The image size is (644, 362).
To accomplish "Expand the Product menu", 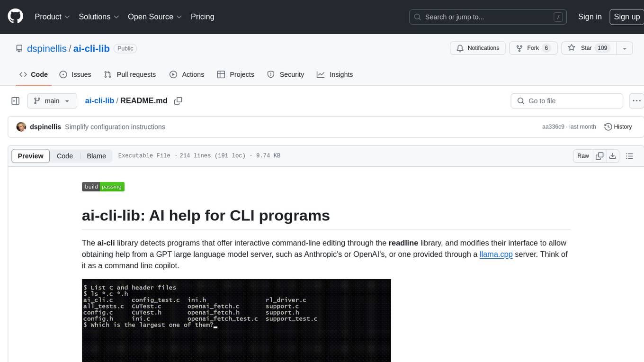I will coord(52,17).
